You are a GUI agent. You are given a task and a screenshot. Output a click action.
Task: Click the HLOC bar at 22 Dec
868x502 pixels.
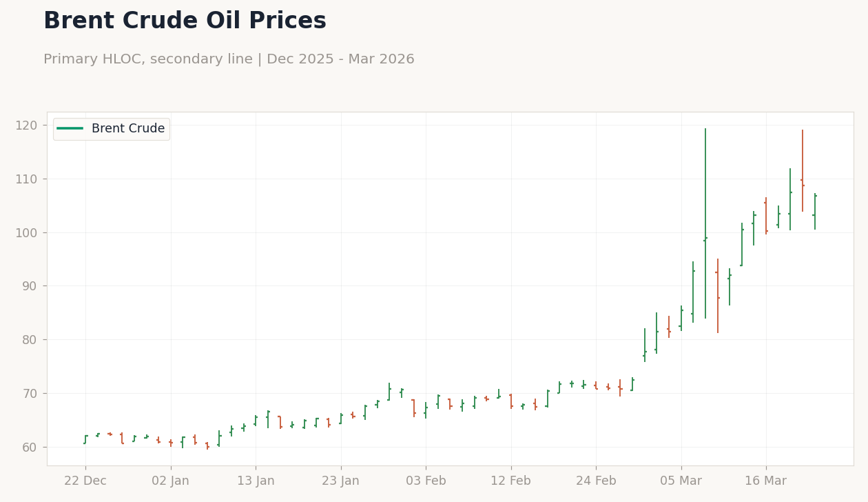85,439
